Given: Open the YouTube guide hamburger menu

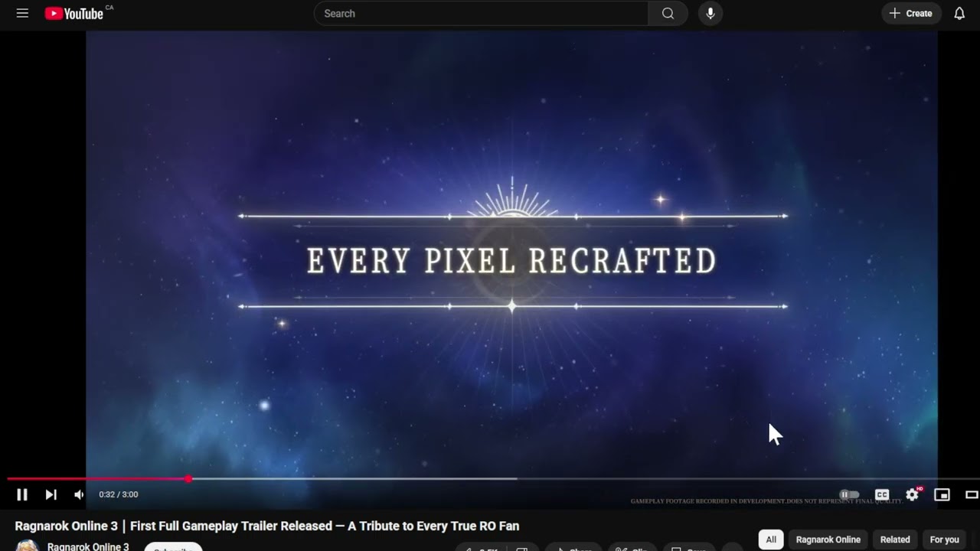Looking at the screenshot, I should point(22,13).
